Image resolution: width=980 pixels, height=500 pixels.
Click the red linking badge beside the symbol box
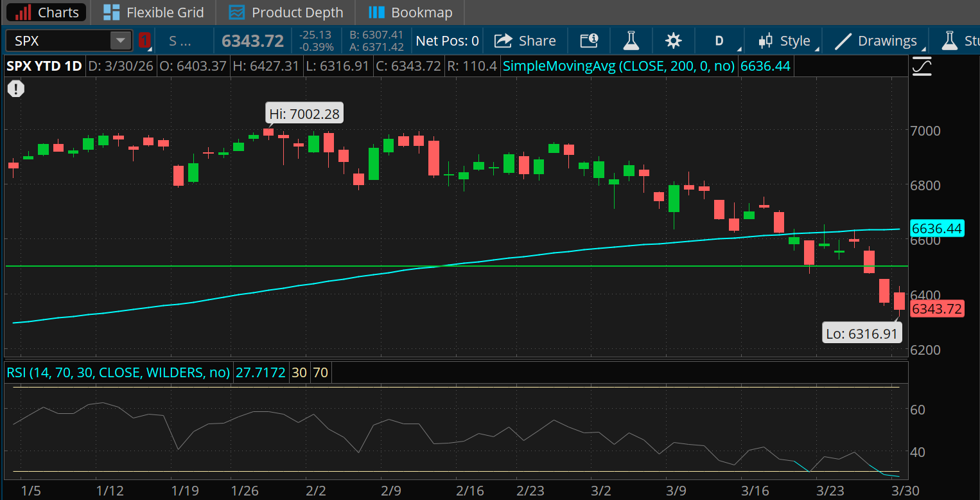coord(144,40)
